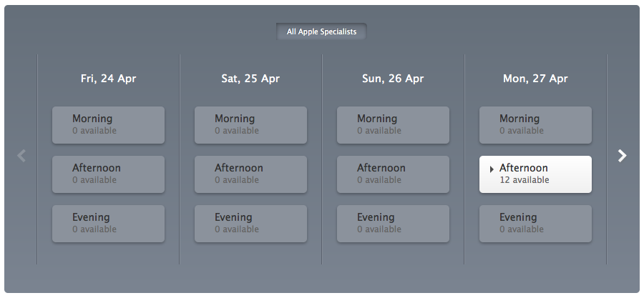
Task: Choose Saturday 25 Apr Afternoon slot
Action: tap(250, 174)
